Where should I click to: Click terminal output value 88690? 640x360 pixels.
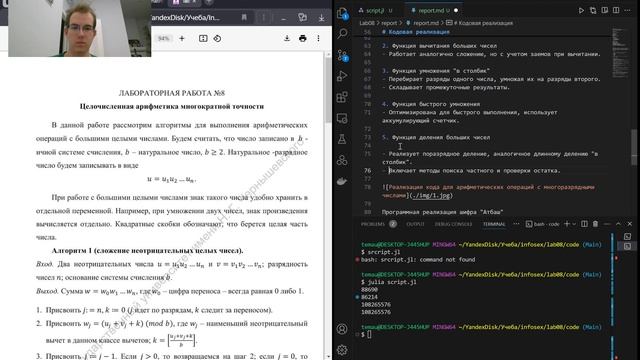[x=369, y=289]
